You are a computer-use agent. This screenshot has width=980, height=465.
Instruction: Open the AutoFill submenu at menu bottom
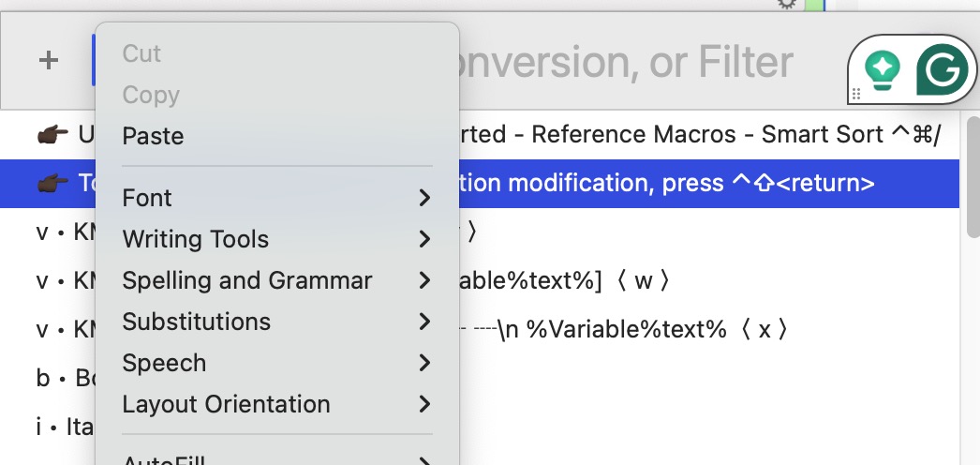[x=277, y=458]
